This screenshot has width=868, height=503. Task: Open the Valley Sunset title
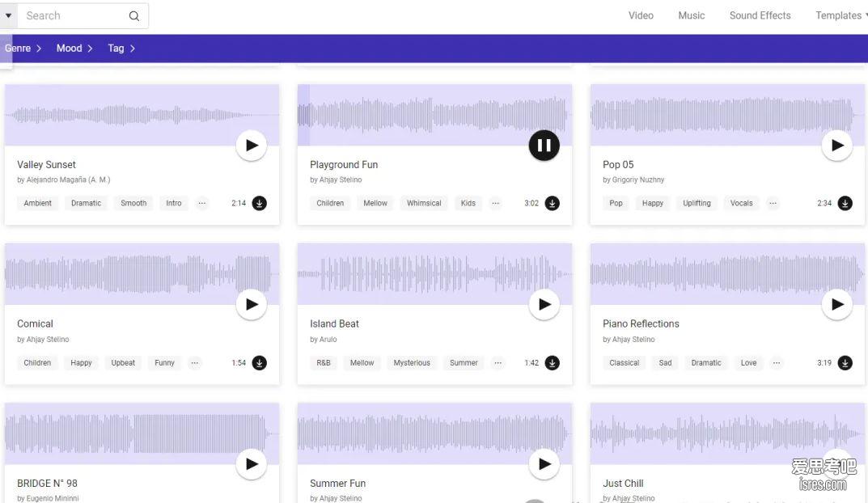point(46,165)
